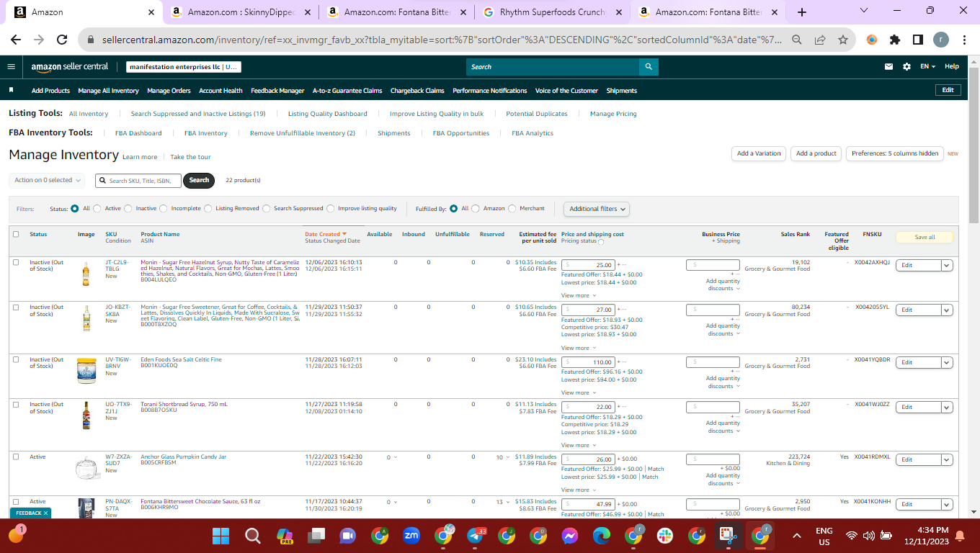Go back using the browser back arrow
980x553 pixels.
coord(16,40)
